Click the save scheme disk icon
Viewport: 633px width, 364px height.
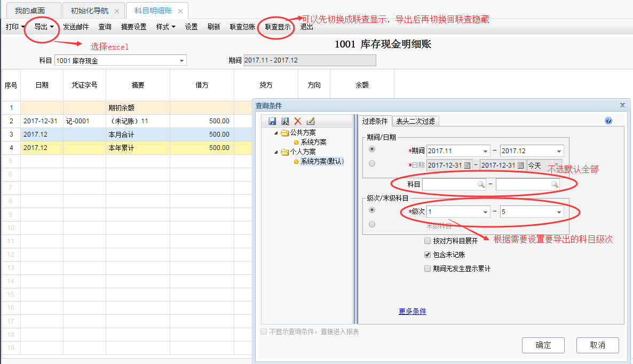point(272,121)
